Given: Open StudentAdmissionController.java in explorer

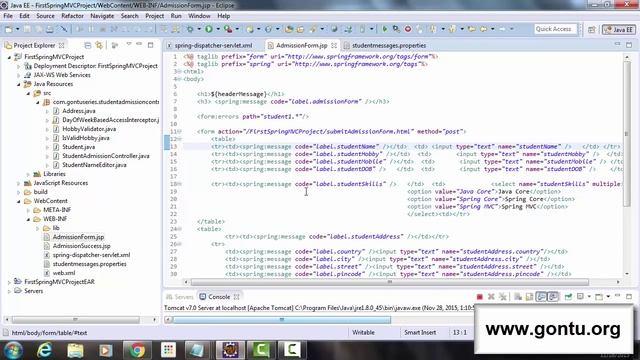Looking at the screenshot, I should pyautogui.click(x=106, y=156).
